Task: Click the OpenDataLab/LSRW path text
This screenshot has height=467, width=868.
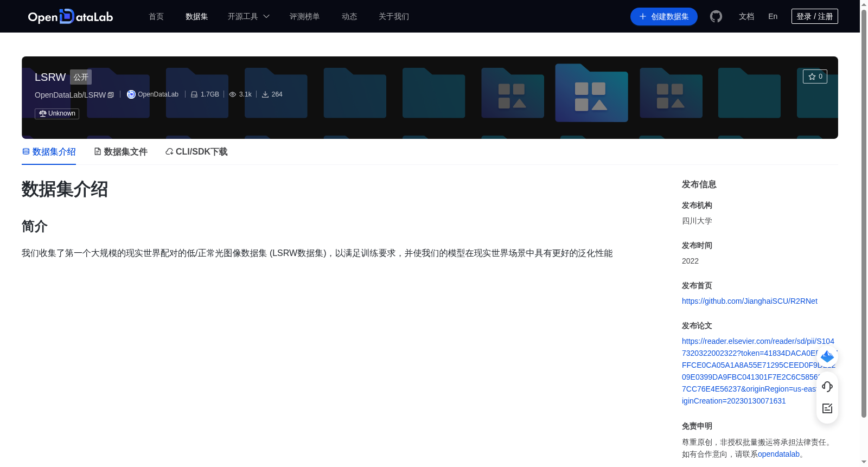Action: 70,95
